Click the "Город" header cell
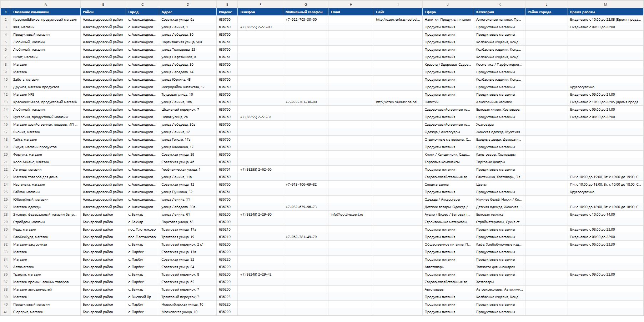Image resolution: width=644 pixels, height=322 pixels. tap(142, 12)
